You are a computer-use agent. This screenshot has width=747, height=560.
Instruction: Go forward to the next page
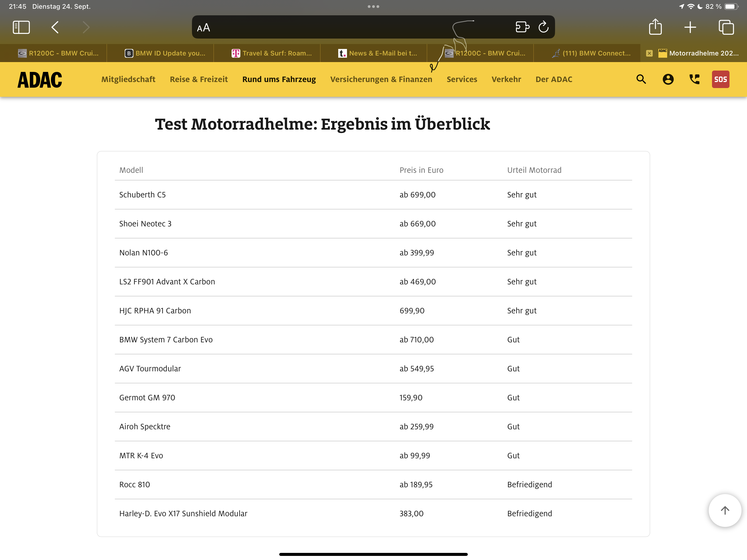click(x=86, y=27)
